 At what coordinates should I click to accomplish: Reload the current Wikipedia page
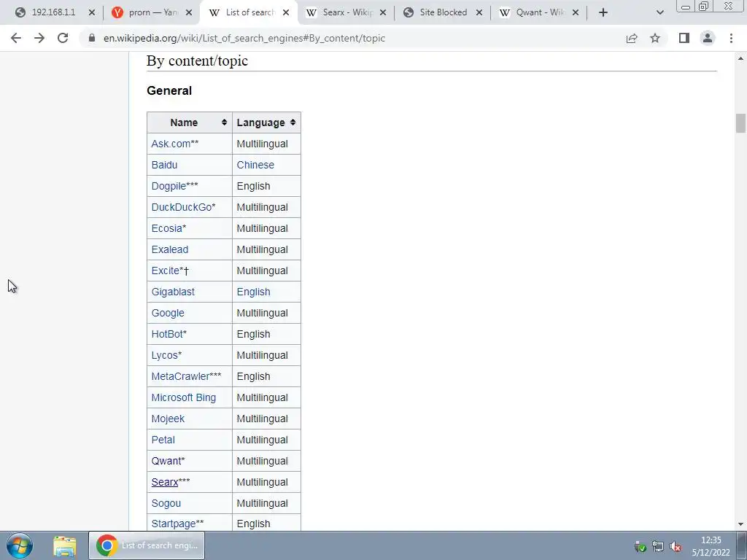pos(63,38)
